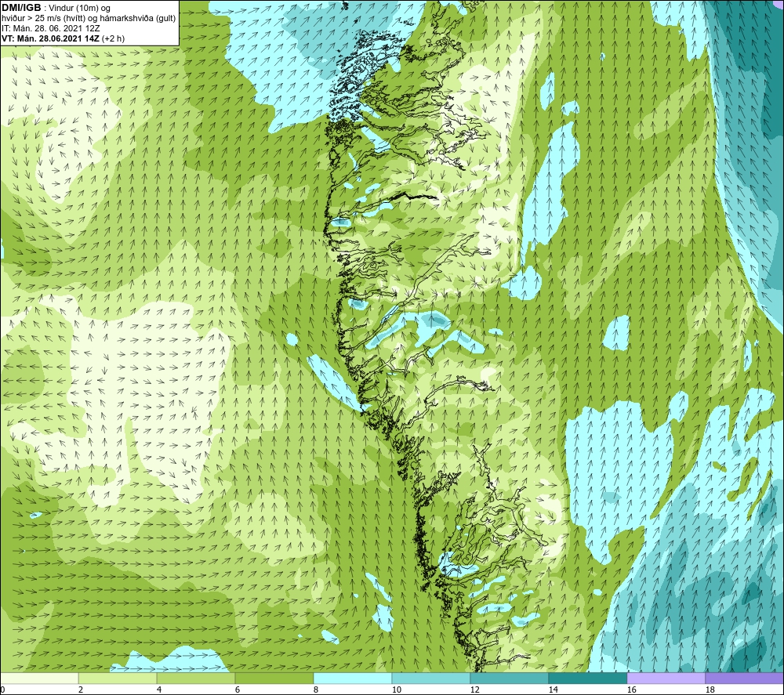The width and height of the screenshot is (784, 695).
Task: Click the 'hviður > 25 m/s' legend line
Action: point(89,19)
